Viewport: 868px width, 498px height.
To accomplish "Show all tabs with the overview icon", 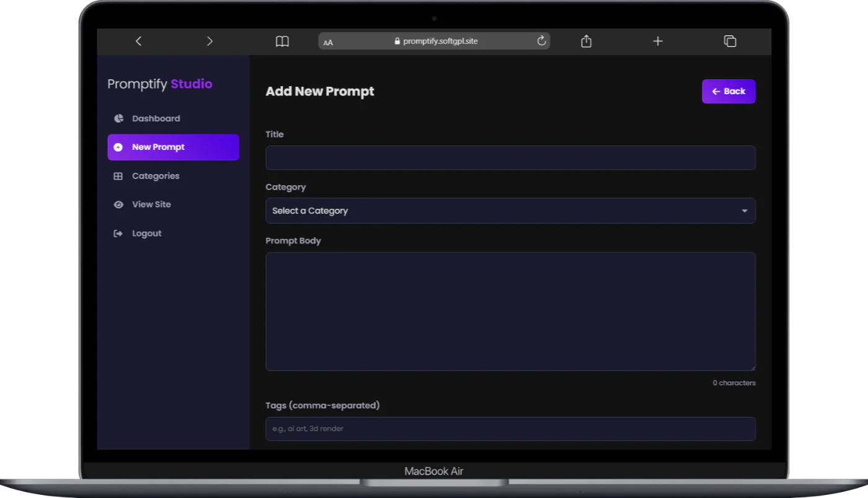I will pyautogui.click(x=730, y=41).
